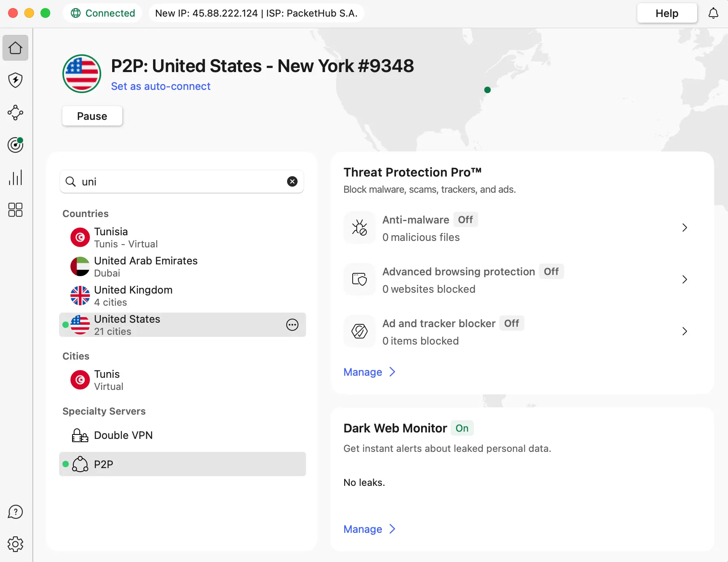Open Dark Web Monitor radar icon in sidebar
728x562 pixels.
click(x=15, y=145)
